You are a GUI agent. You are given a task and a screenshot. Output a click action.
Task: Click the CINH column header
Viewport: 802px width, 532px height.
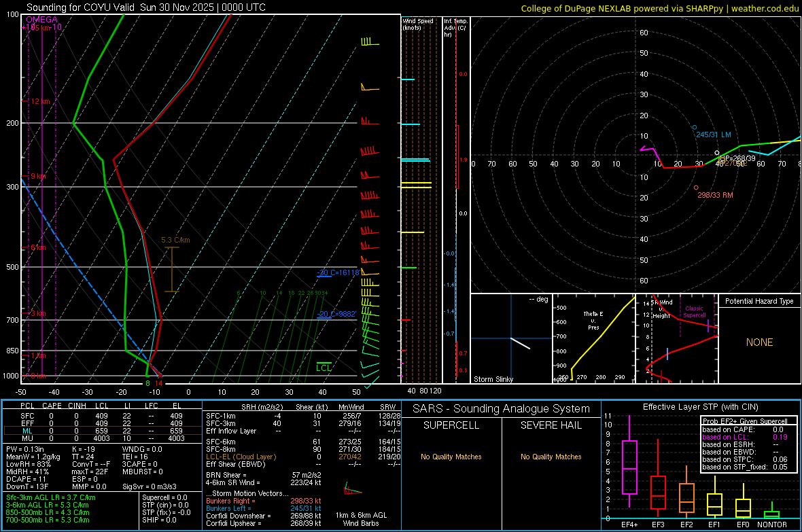77,406
